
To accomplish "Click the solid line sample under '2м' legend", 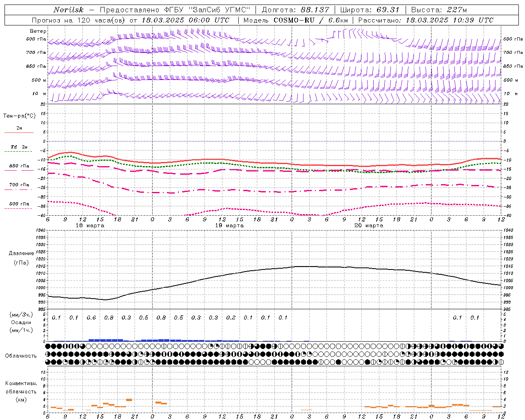I will pos(18,133).
